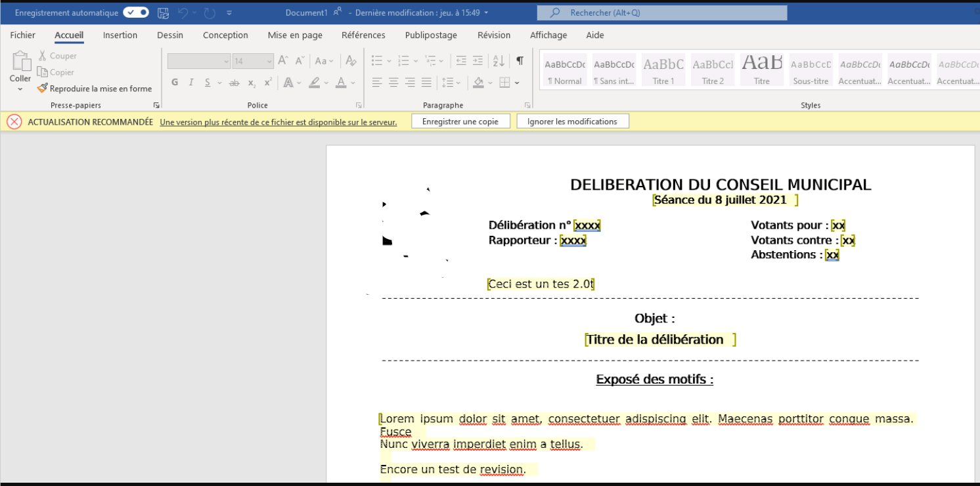The width and height of the screenshot is (980, 486).
Task: Toggle strikethrough text formatting
Action: point(234,83)
